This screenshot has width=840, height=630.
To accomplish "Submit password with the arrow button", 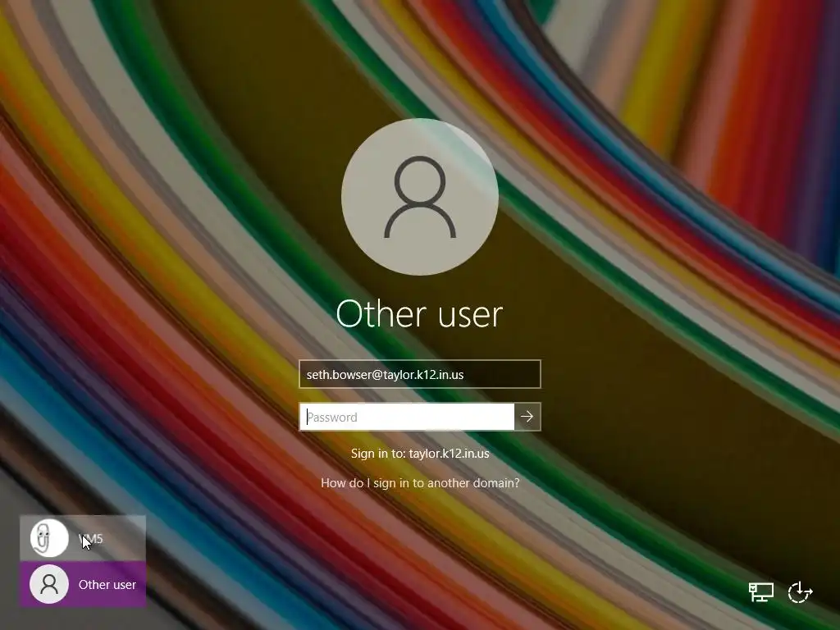I will 527,417.
